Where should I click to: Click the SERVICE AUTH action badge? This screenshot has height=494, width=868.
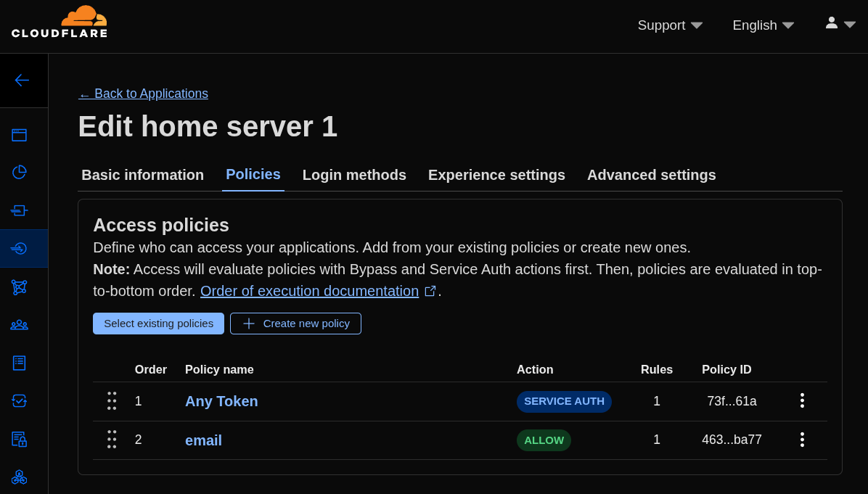(564, 402)
